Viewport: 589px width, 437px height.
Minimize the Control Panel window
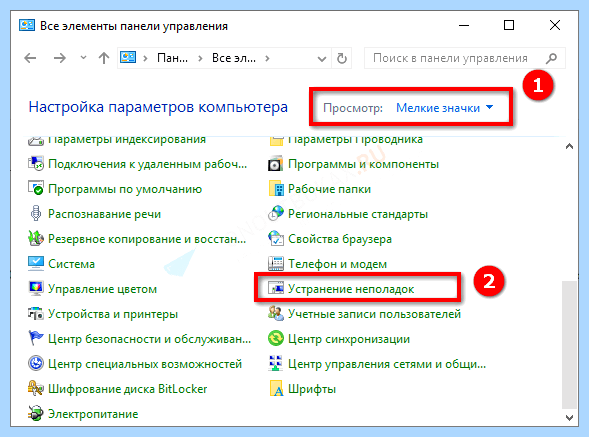pyautogui.click(x=464, y=25)
